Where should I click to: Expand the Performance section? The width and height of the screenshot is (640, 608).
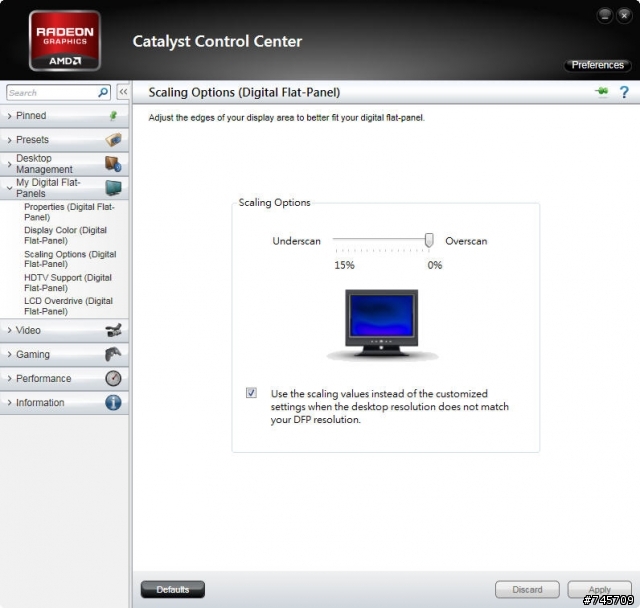[64, 378]
